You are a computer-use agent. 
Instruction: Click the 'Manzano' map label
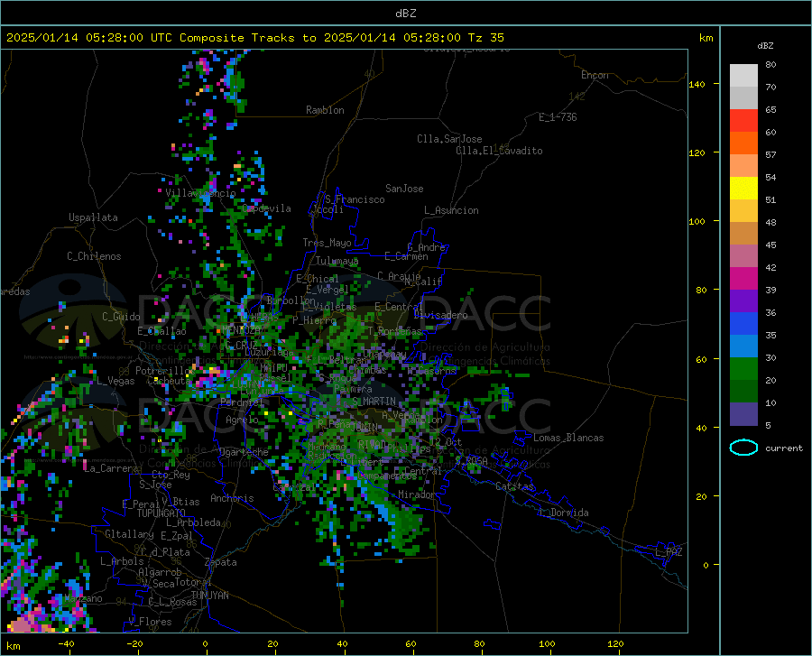tap(83, 598)
